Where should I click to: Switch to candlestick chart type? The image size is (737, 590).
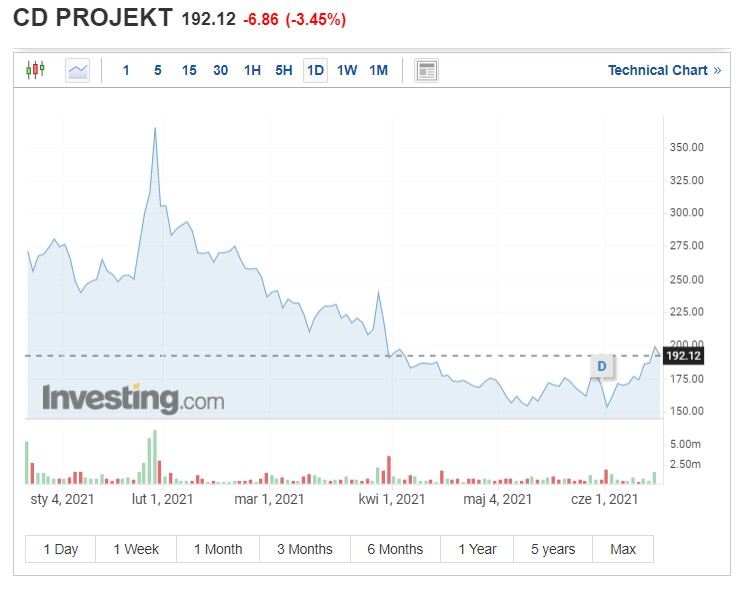pos(35,71)
